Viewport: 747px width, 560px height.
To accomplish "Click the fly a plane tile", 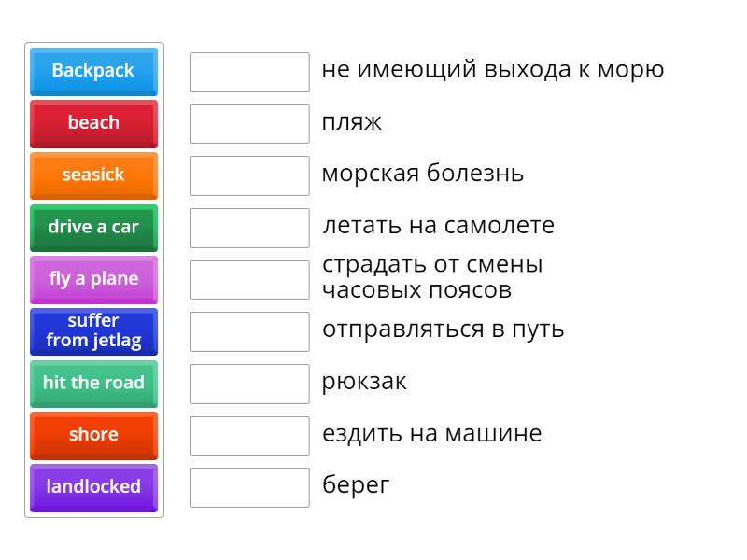I will click(93, 279).
